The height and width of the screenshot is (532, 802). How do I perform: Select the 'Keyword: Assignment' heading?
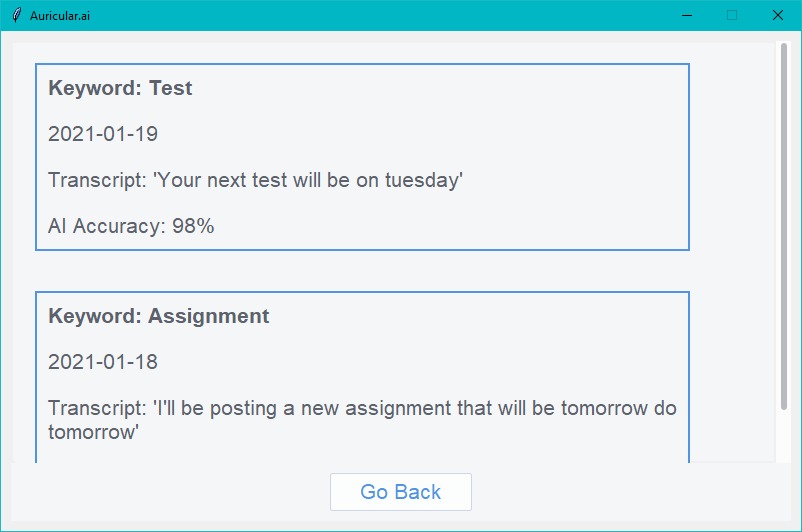[x=159, y=316]
